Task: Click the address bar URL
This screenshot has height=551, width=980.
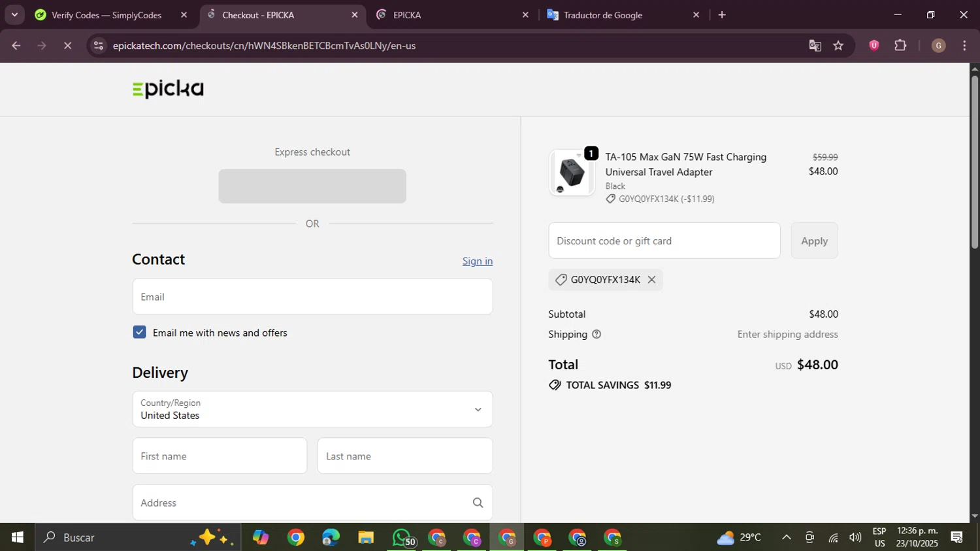Action: point(264,46)
